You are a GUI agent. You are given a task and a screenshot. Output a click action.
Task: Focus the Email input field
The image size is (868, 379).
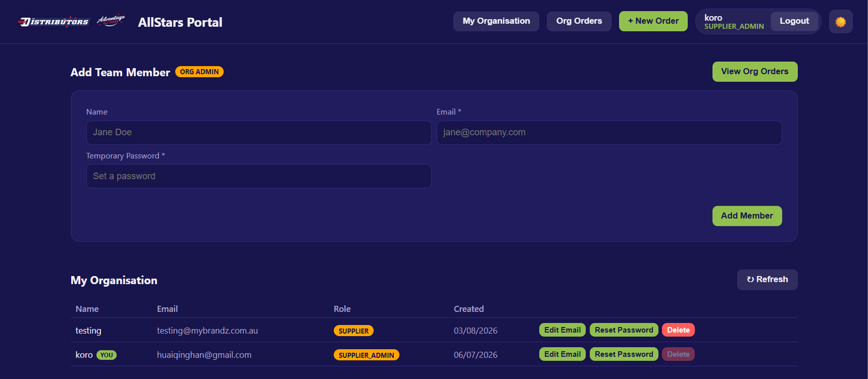[x=609, y=132]
